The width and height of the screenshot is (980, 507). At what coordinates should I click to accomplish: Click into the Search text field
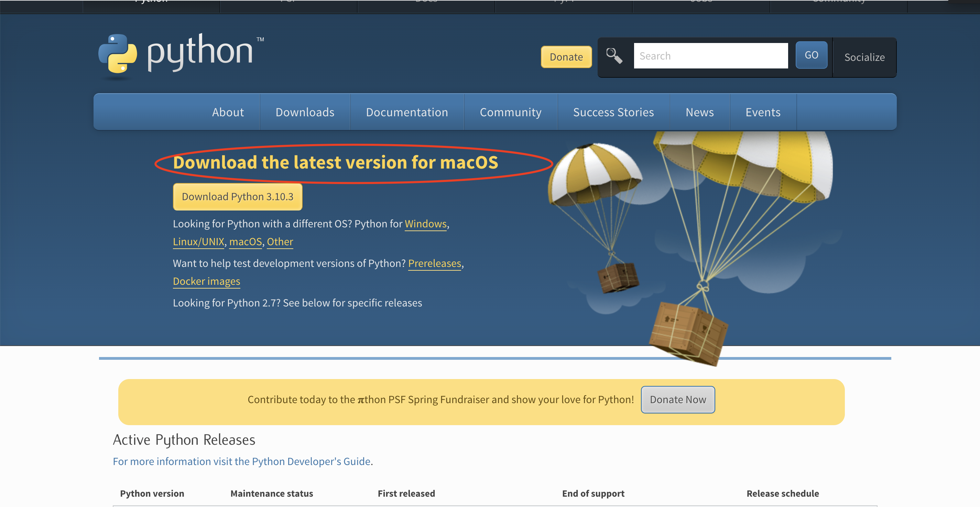tap(710, 56)
